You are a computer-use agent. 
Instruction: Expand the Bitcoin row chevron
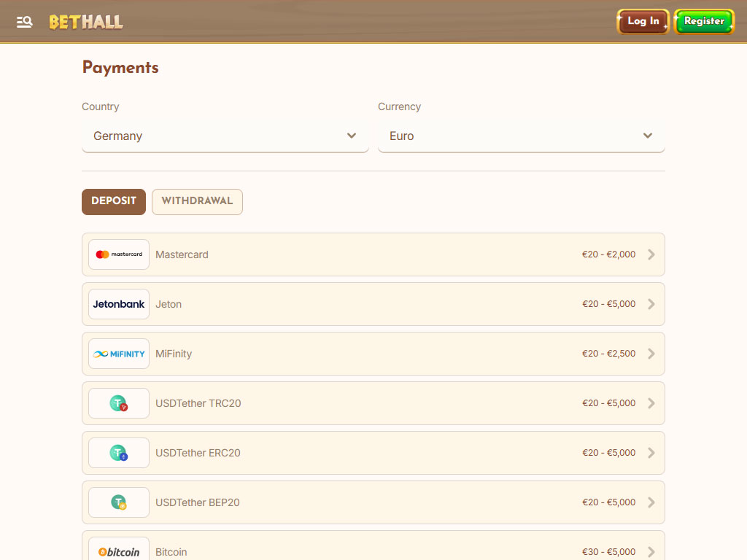[651, 552]
